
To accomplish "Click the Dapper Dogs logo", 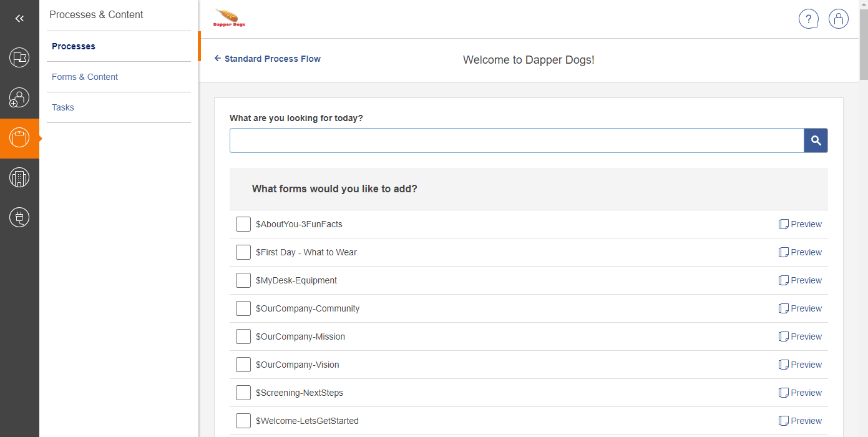I will click(x=230, y=17).
